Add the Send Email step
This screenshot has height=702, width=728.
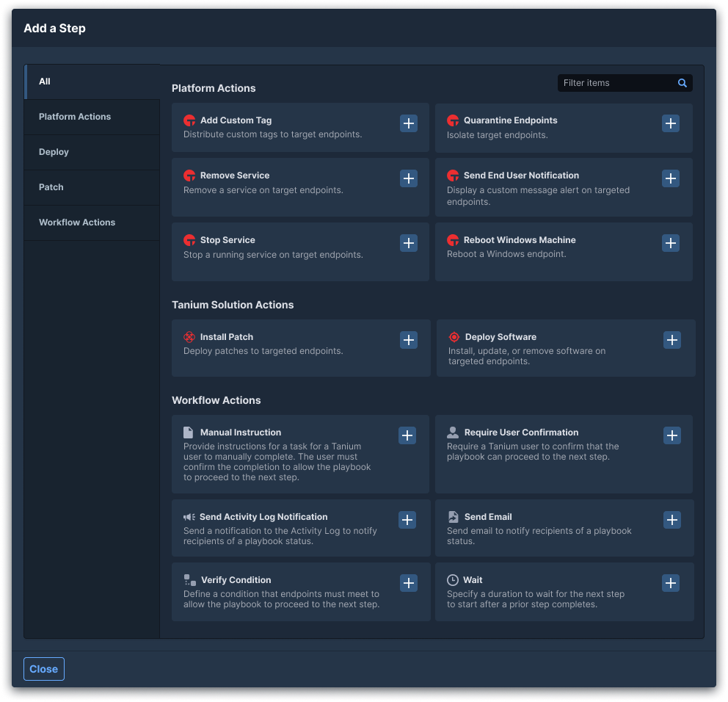[x=672, y=520]
